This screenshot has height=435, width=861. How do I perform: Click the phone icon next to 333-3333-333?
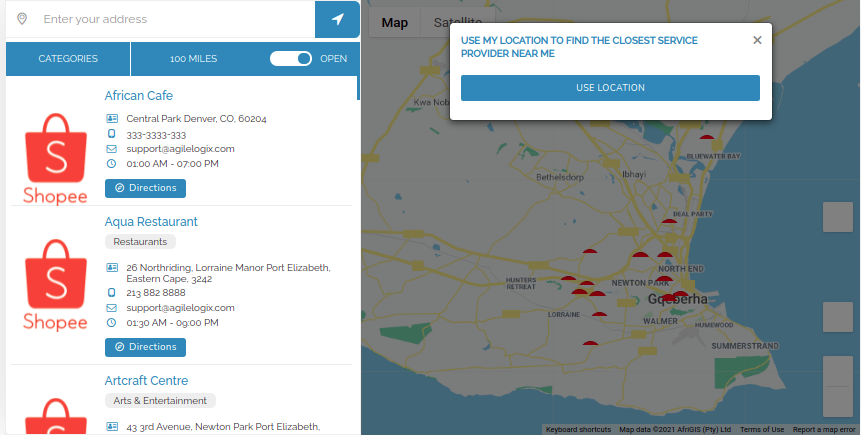[x=111, y=134]
